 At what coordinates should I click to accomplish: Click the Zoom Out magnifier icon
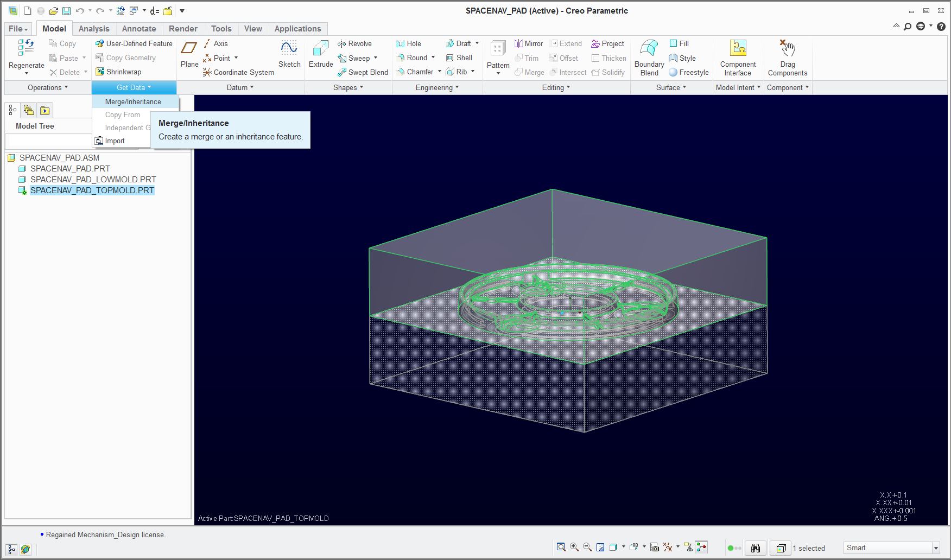tap(587, 548)
